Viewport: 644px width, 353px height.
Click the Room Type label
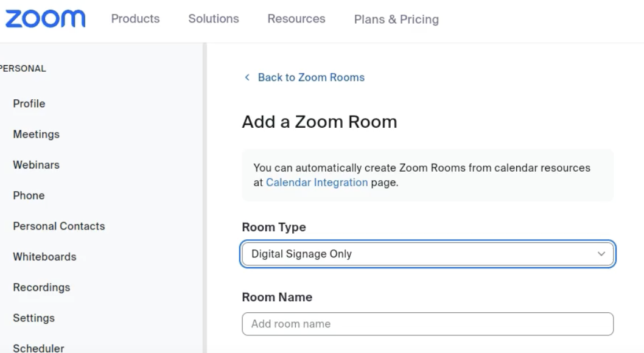274,227
